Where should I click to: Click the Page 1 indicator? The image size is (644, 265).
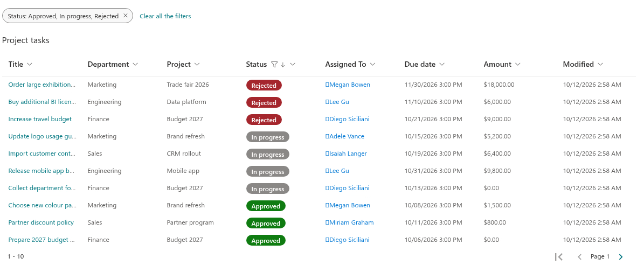pos(600,256)
